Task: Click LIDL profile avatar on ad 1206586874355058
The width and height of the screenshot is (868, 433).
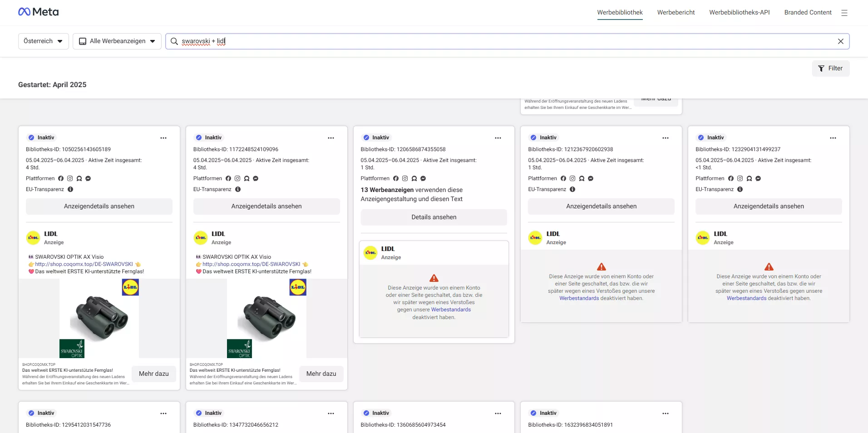Action: click(370, 253)
